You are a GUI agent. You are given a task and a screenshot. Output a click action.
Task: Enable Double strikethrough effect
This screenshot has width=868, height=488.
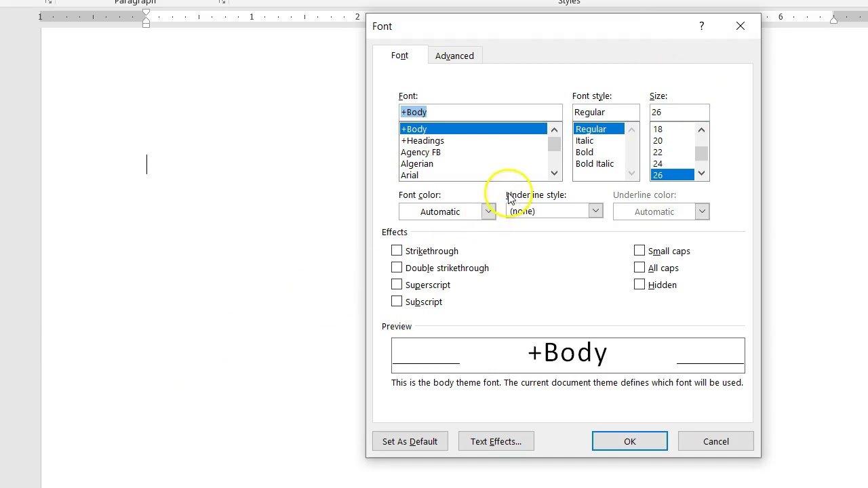[397, 268]
